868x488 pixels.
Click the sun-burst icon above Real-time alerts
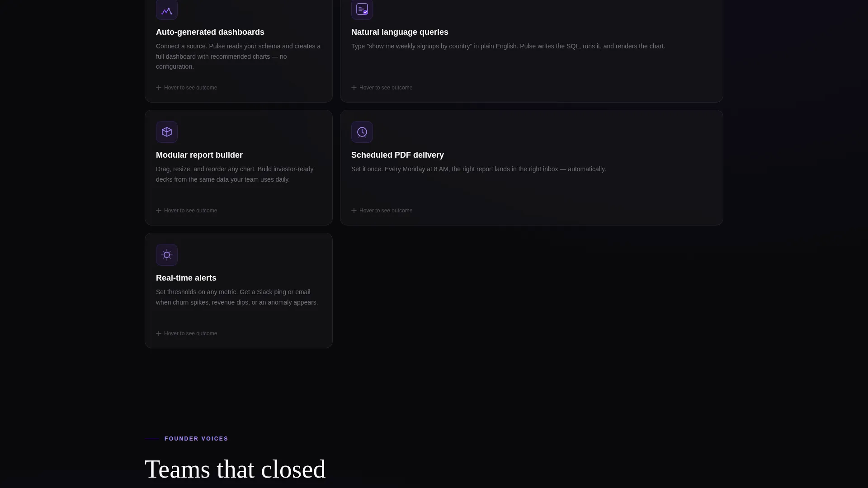tap(167, 255)
